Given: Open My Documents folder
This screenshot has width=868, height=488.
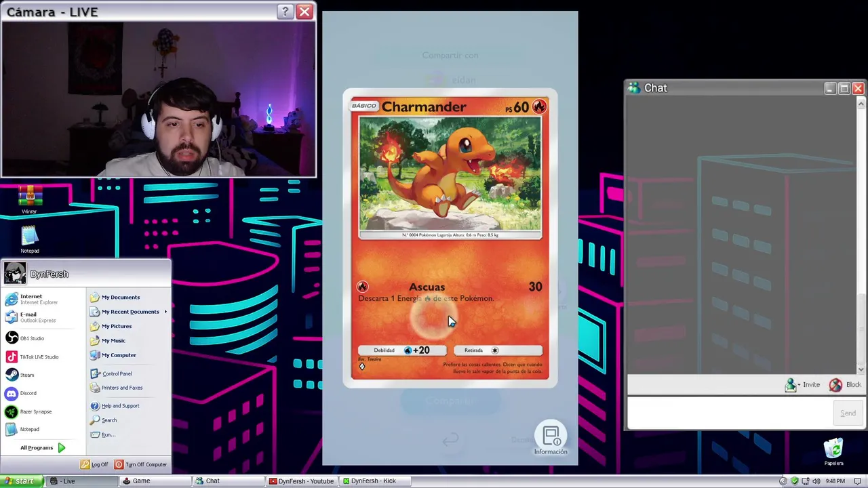Looking at the screenshot, I should click(115, 297).
